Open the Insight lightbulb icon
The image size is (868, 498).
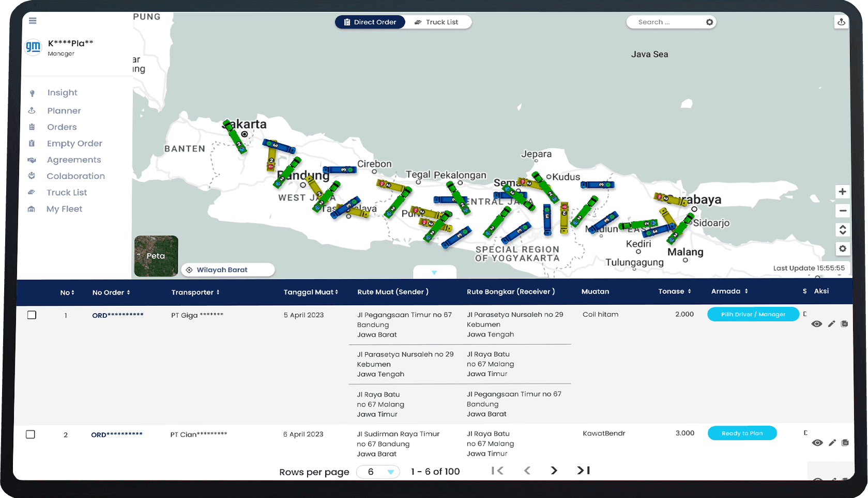pyautogui.click(x=32, y=93)
